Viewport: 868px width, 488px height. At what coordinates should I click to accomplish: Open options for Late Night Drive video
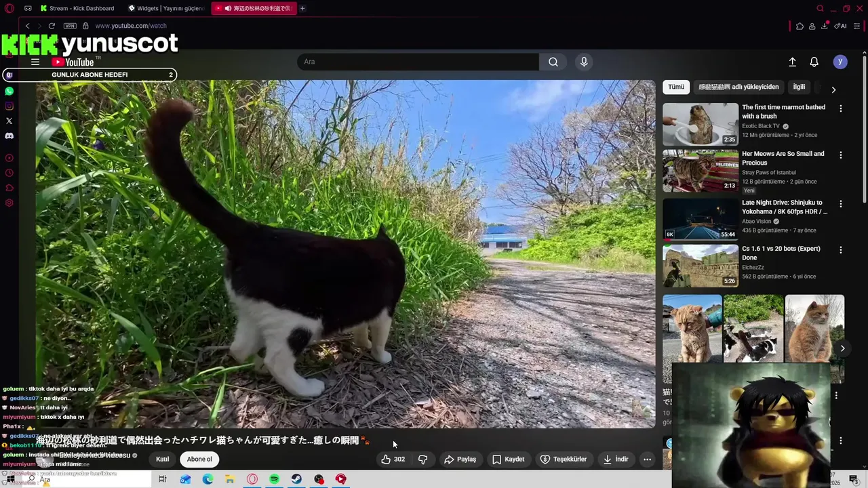point(841,203)
